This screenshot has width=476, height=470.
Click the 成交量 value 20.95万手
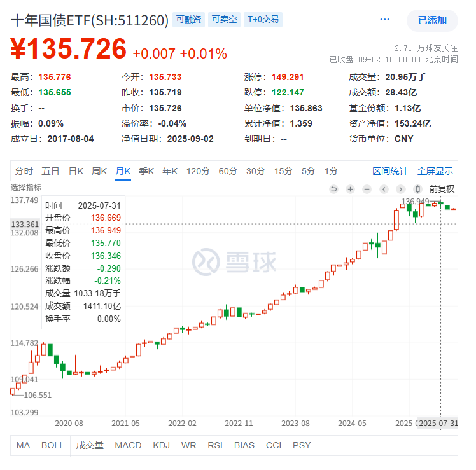tap(406, 77)
